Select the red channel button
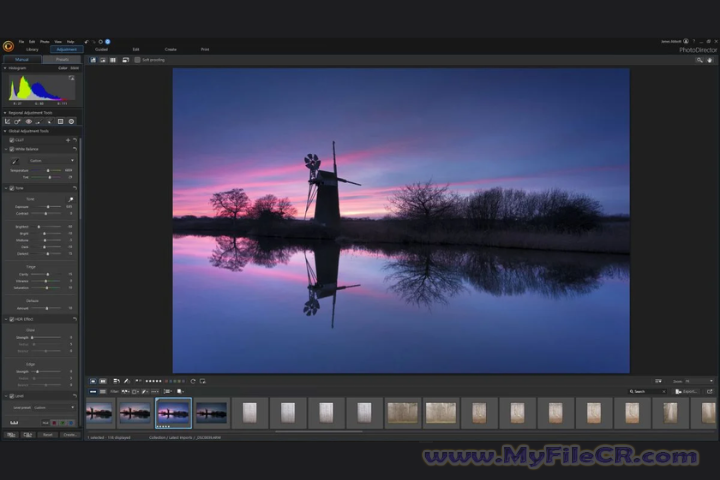Viewport: 720px width, 480px height. pyautogui.click(x=54, y=423)
